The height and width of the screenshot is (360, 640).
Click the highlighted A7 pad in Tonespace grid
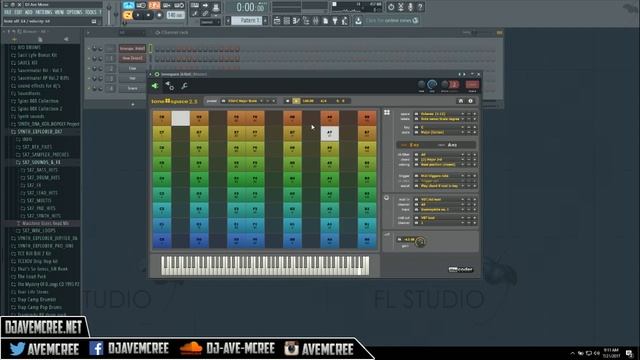click(329, 133)
